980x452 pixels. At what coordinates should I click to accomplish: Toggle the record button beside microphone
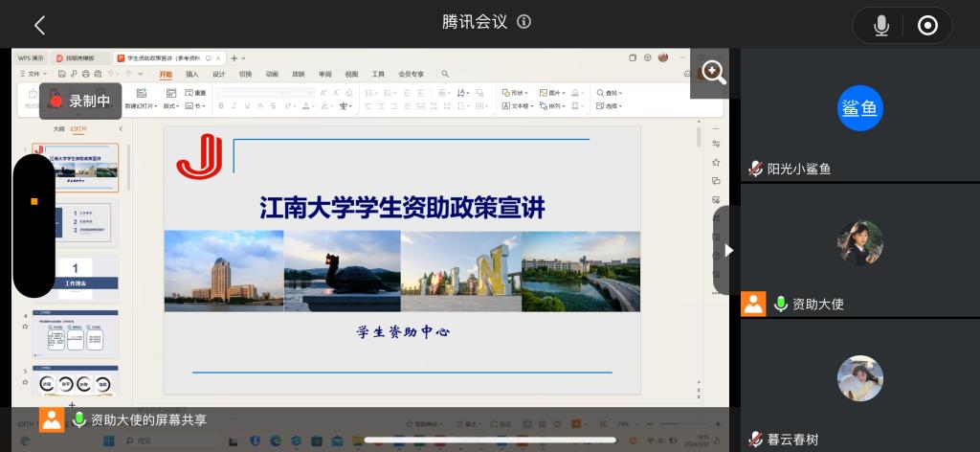pyautogui.click(x=927, y=26)
